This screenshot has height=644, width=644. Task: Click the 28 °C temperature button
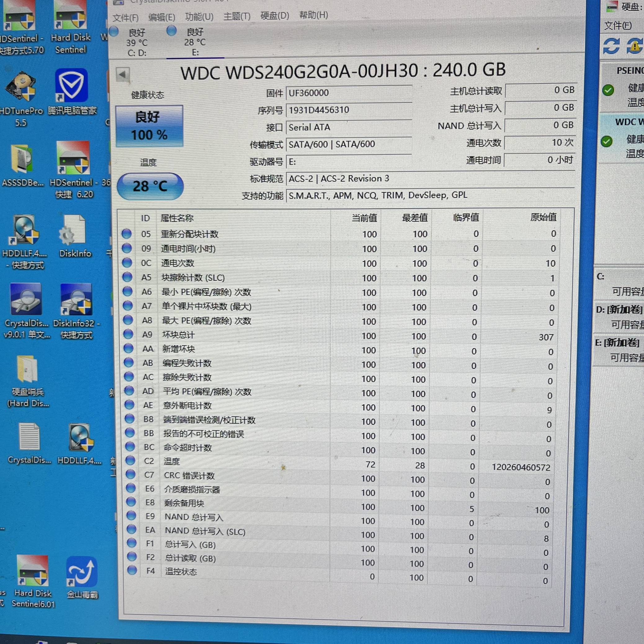[150, 186]
